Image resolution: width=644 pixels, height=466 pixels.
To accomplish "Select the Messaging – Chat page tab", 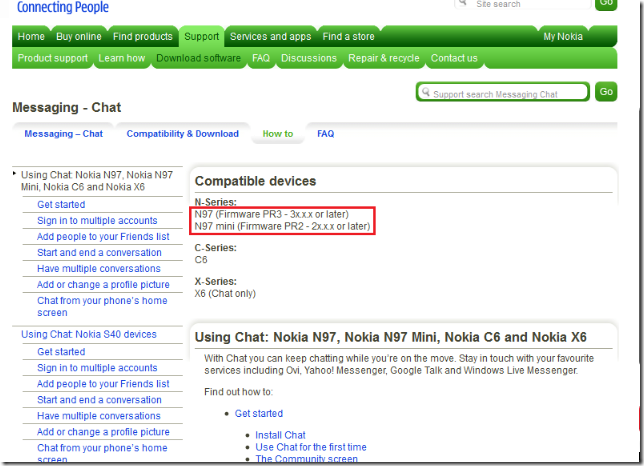I will 64,134.
